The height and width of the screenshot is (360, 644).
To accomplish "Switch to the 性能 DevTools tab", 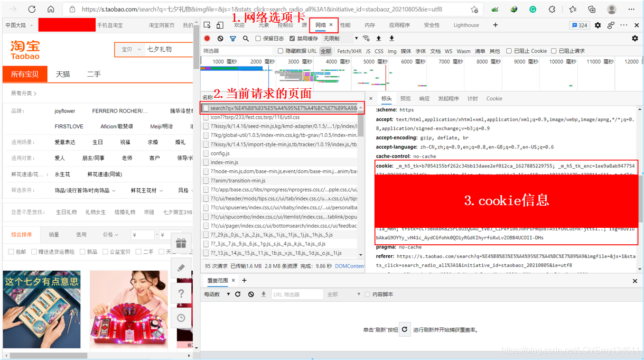I will tap(345, 25).
